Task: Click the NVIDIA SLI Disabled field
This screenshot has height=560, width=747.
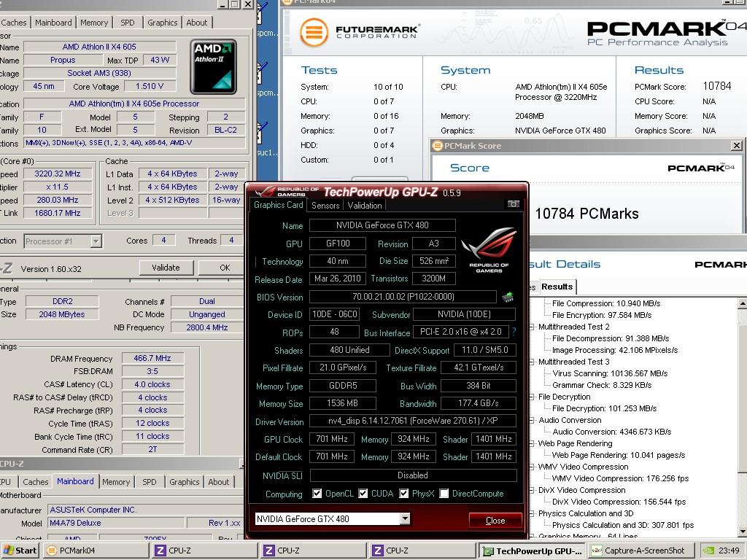Action: 413,475
